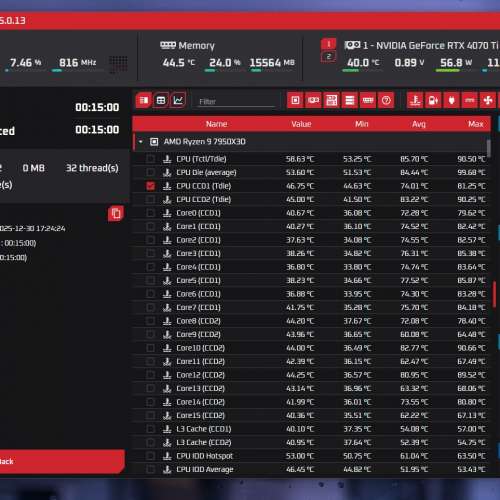Image resolution: width=500 pixels, height=500 pixels.
Task: Click the 90.66 °C max value for Core10
Action: click(471, 348)
